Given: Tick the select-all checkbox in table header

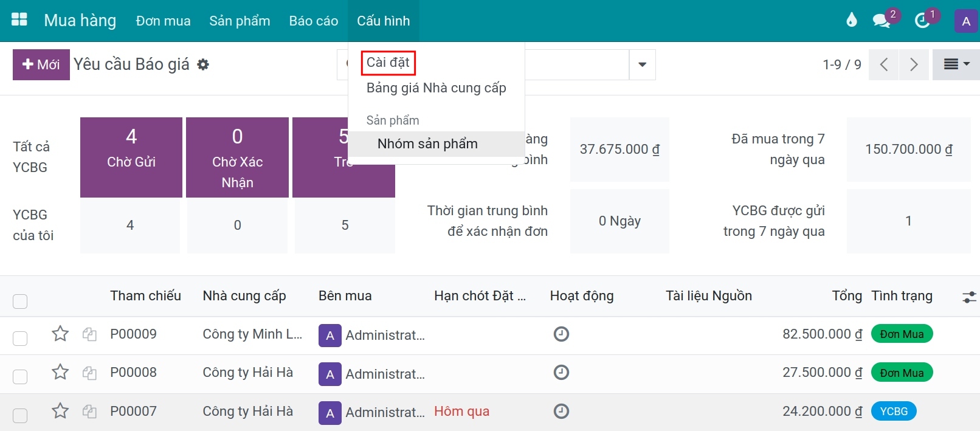Looking at the screenshot, I should click(x=20, y=301).
